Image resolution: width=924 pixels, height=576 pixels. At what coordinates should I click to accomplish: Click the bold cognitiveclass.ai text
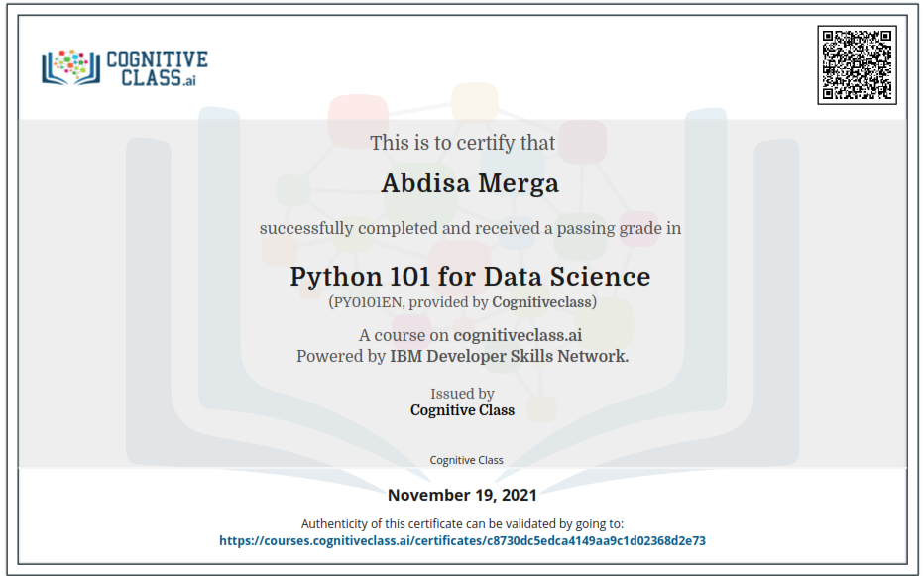(518, 335)
